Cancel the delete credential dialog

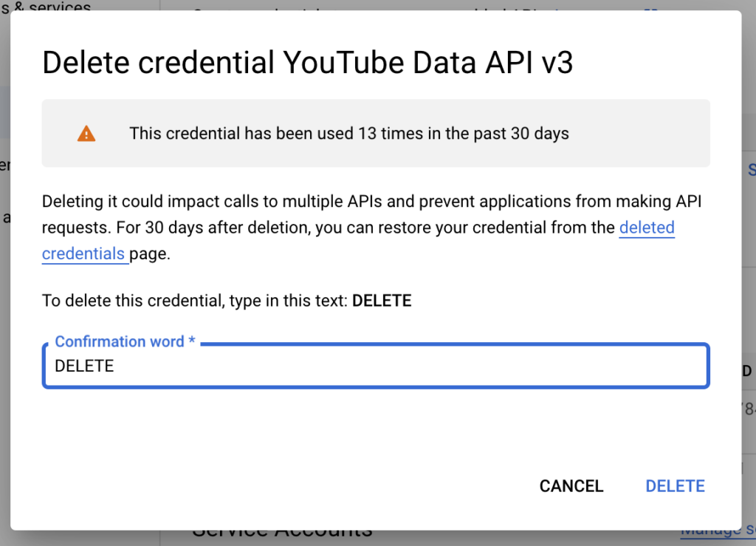click(x=571, y=485)
